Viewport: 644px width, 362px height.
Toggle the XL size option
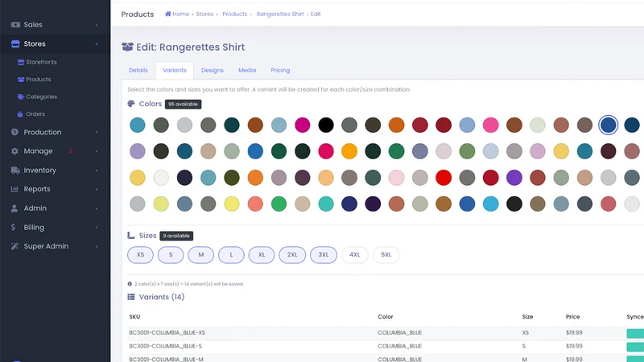pyautogui.click(x=262, y=255)
